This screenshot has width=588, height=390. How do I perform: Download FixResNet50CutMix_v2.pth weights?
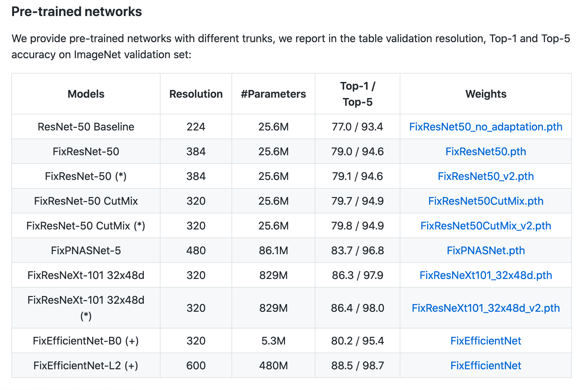(486, 226)
